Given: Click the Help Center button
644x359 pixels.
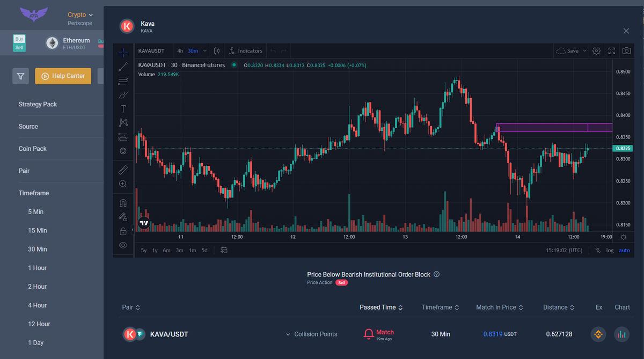Looking at the screenshot, I should (x=63, y=76).
